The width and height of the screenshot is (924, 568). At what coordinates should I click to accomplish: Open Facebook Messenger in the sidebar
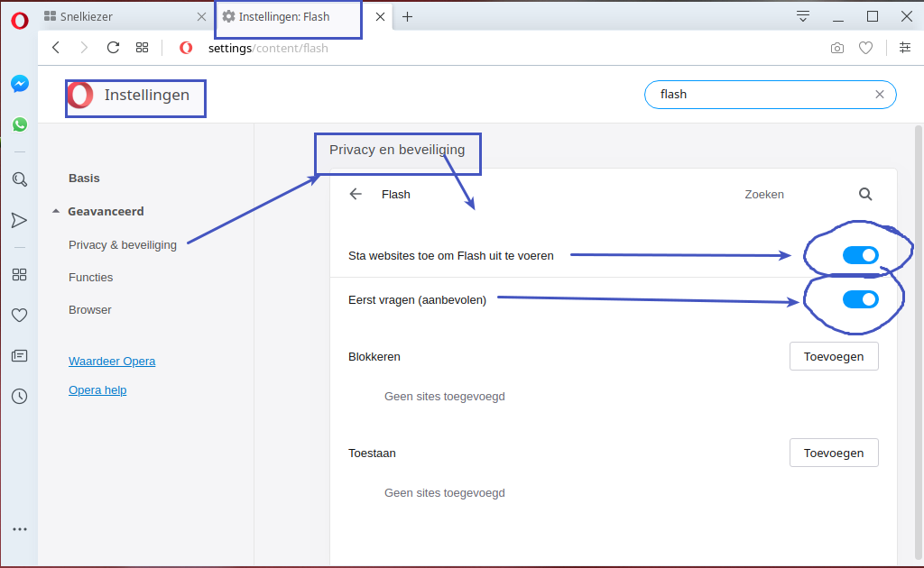point(20,84)
